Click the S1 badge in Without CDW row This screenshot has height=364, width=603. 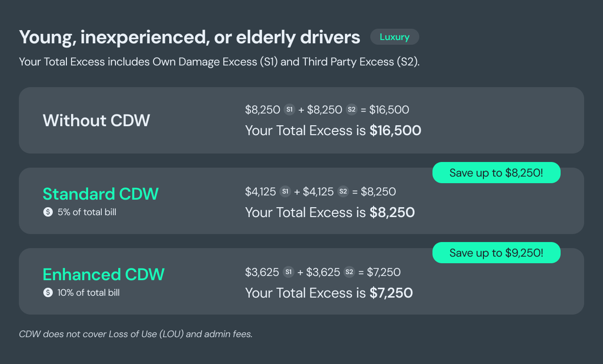pyautogui.click(x=289, y=110)
